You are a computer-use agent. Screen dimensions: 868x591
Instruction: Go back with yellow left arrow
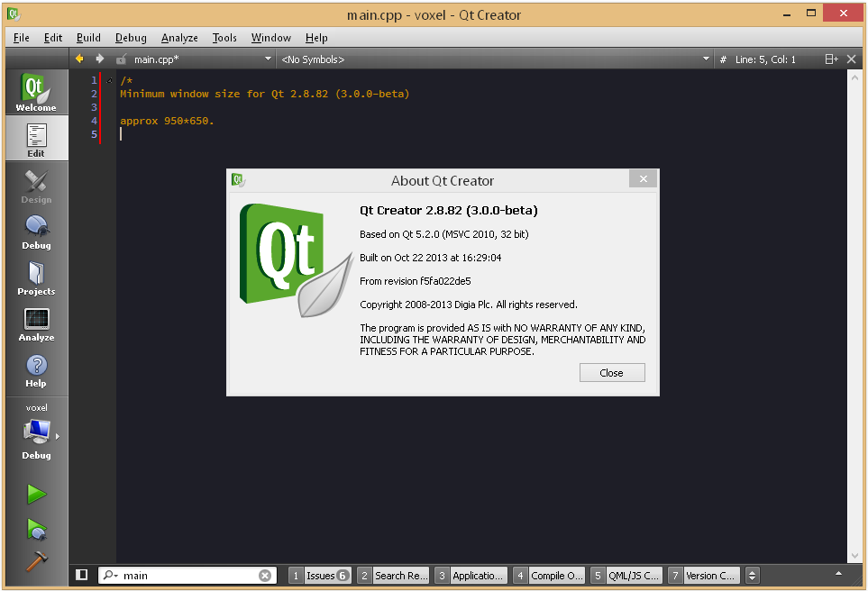point(79,59)
